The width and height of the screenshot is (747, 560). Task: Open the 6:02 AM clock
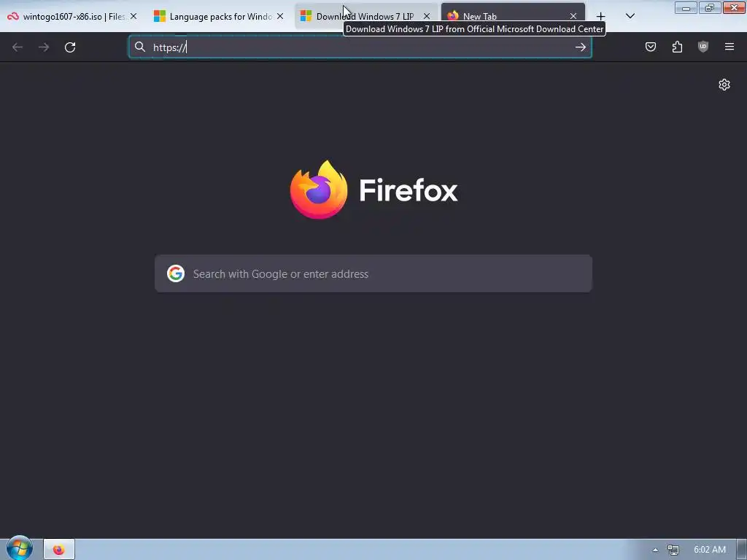[710, 550]
